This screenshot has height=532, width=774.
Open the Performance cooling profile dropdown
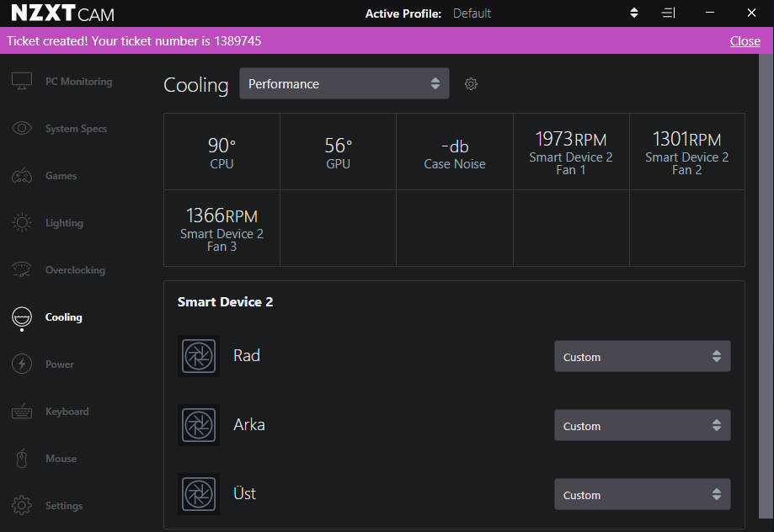344,83
